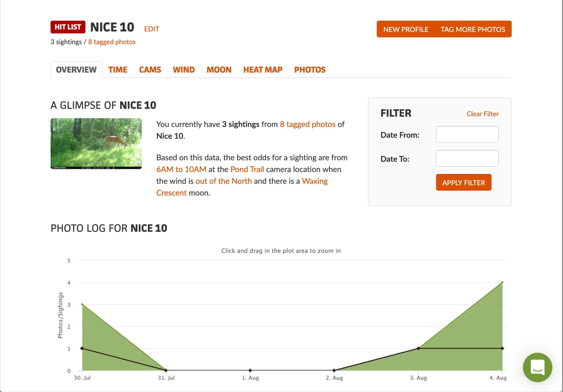Click the Date From input field

point(467,134)
